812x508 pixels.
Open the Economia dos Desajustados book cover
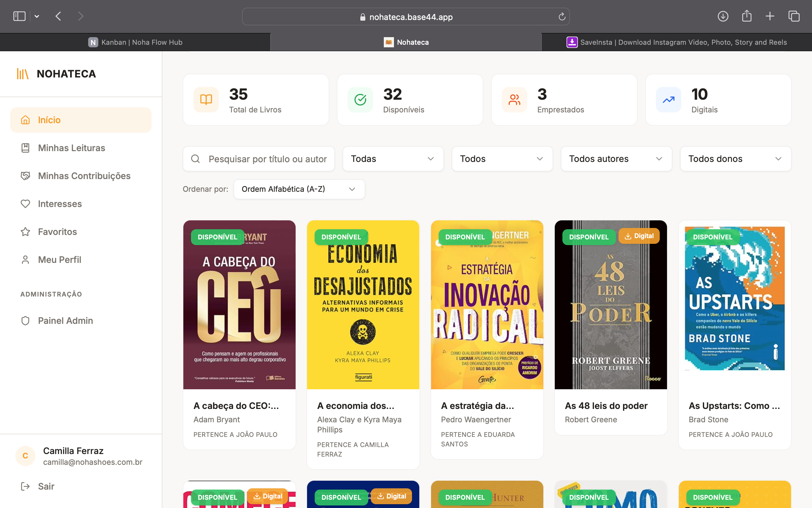pos(363,305)
